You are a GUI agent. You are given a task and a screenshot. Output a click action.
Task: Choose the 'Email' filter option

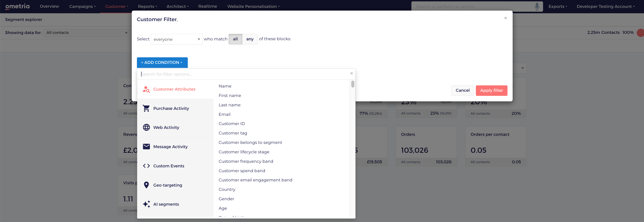pos(225,114)
